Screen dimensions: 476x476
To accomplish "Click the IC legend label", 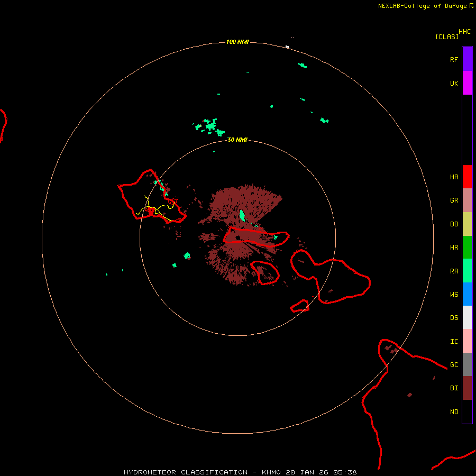I will pyautogui.click(x=454, y=342).
